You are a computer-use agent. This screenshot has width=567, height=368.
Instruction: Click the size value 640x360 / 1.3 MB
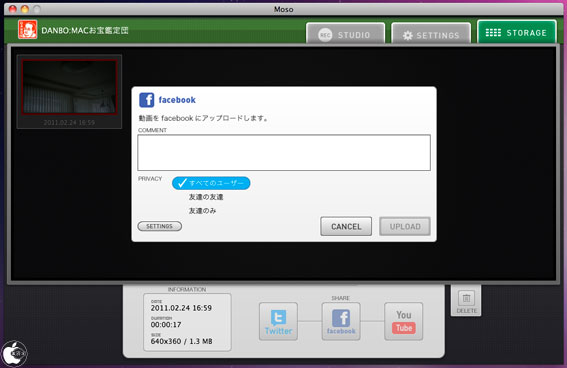click(x=182, y=341)
